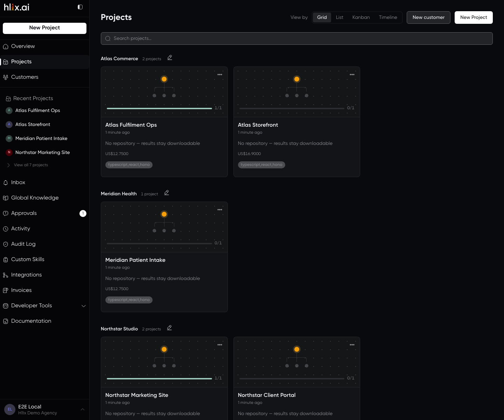This screenshot has width=504, height=420.
Task: Open the Meridian Patient Intake card options menu
Action: (220, 210)
